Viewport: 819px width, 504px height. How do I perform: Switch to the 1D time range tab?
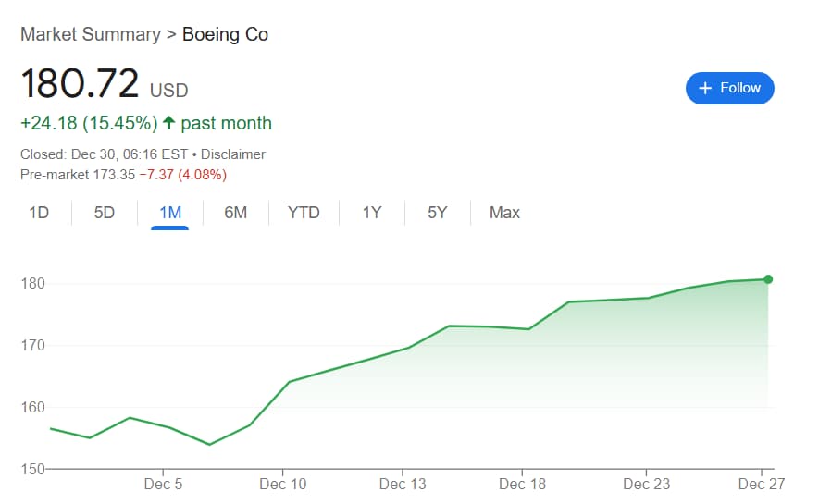pyautogui.click(x=39, y=213)
